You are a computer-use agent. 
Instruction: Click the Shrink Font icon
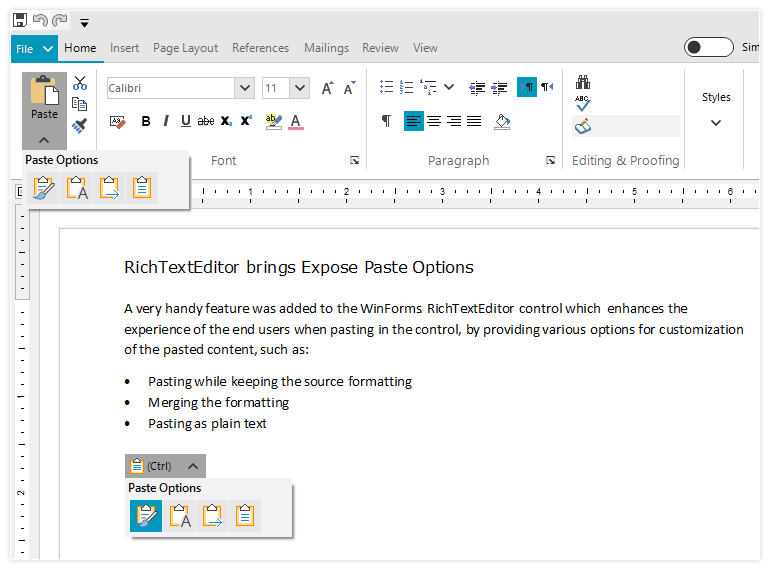coord(350,88)
